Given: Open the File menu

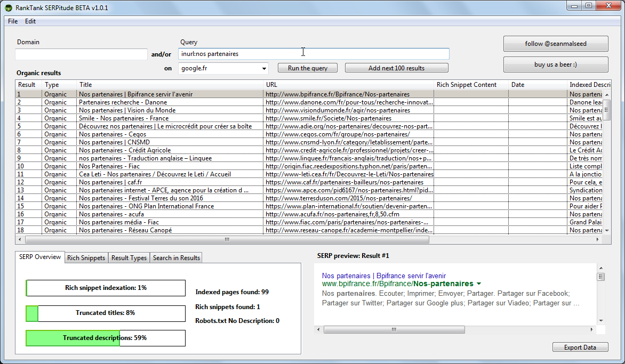Looking at the screenshot, I should click(x=13, y=21).
